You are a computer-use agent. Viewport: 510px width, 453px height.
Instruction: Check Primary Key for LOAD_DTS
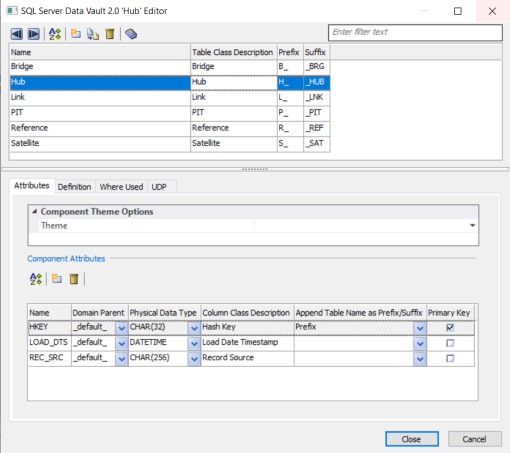pos(450,343)
